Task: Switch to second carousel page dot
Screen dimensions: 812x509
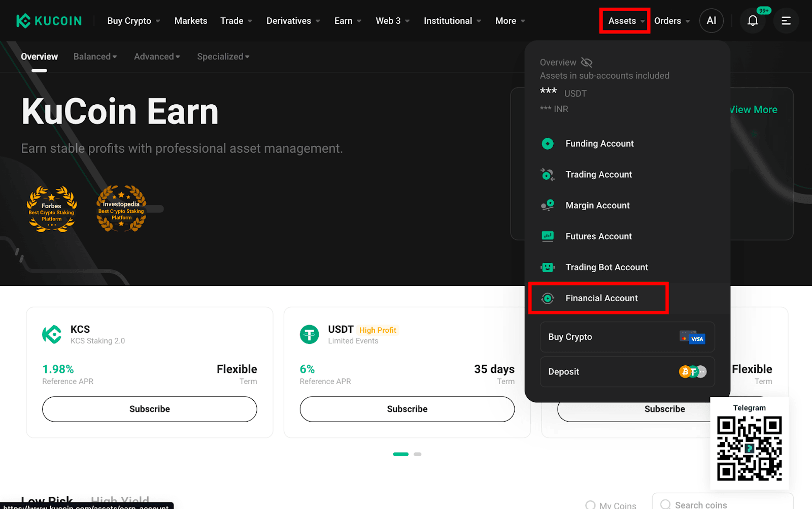Action: click(x=418, y=454)
